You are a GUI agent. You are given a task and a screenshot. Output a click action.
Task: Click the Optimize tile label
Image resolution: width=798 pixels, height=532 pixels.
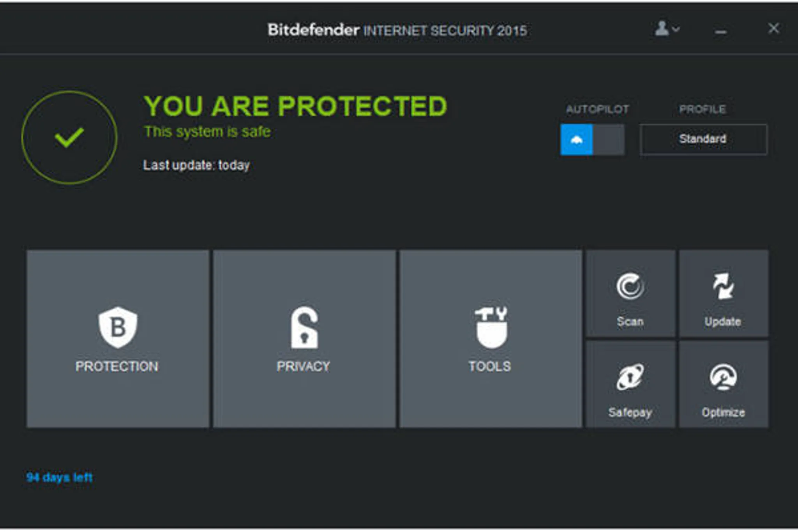723,412
